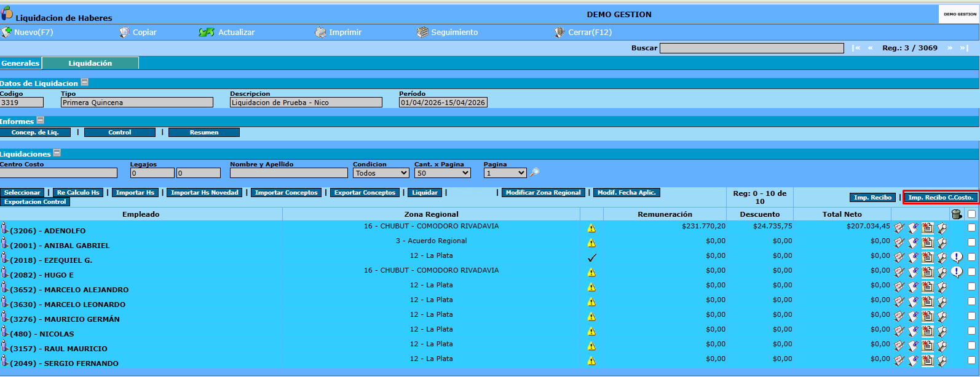
Task: Click the Re Calculo Hs button
Action: click(78, 193)
